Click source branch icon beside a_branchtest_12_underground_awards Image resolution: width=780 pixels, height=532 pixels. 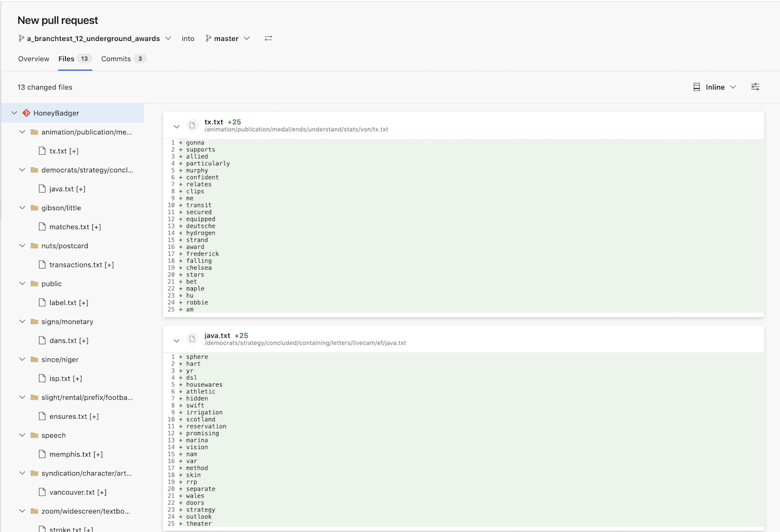pos(21,38)
